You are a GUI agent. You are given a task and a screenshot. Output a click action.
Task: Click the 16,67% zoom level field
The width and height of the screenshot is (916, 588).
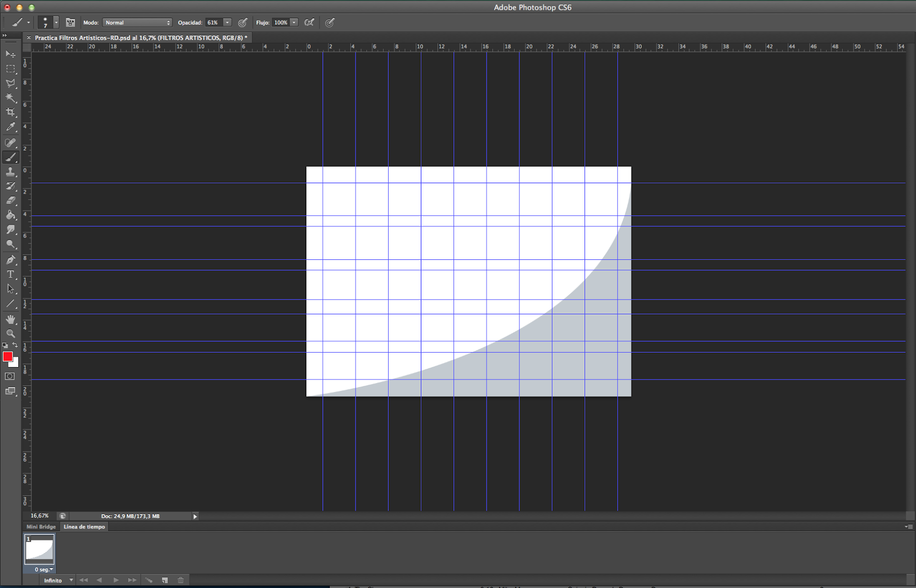point(40,516)
